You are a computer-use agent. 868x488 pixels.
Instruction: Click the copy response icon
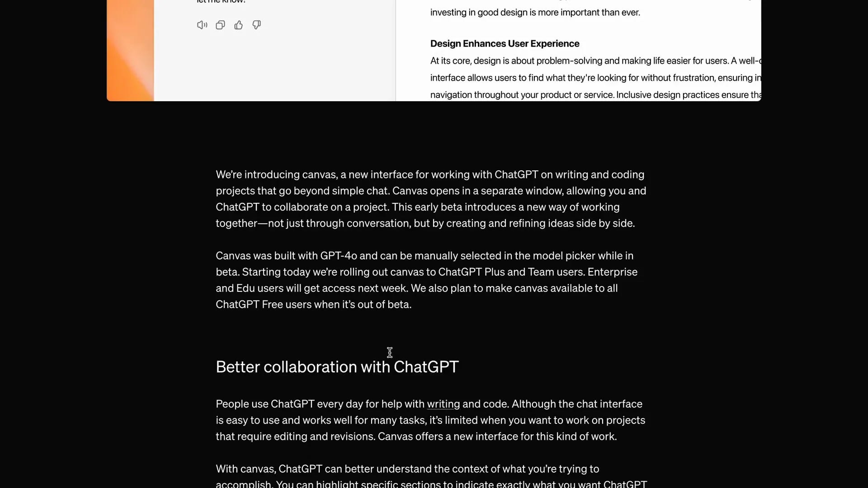220,24
